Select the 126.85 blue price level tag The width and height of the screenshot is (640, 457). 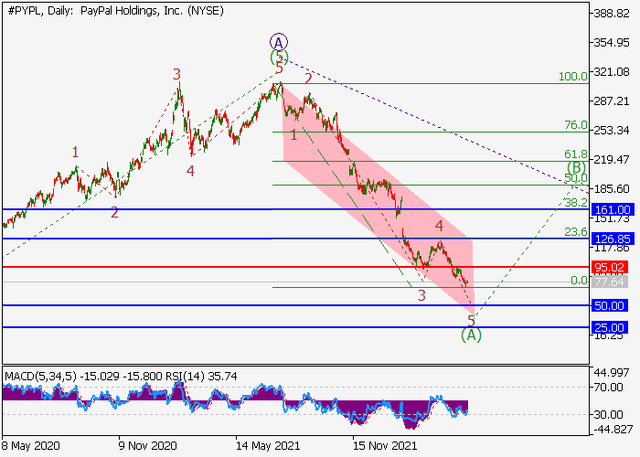(610, 239)
